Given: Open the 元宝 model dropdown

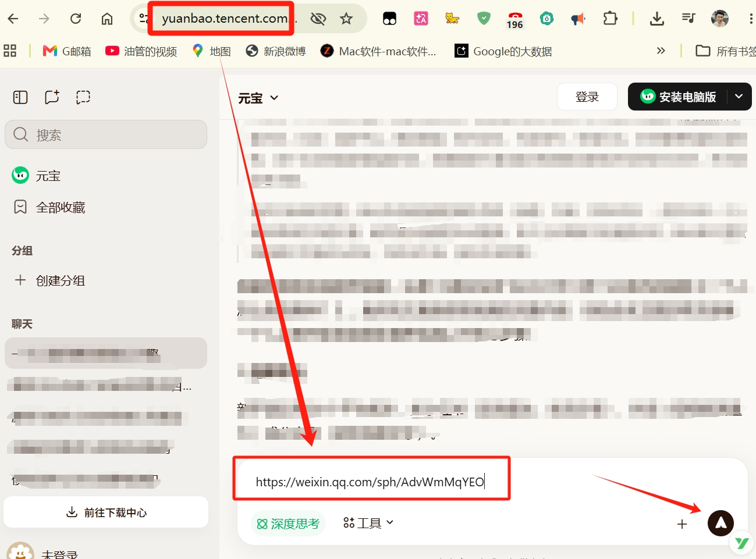Looking at the screenshot, I should pos(258,98).
